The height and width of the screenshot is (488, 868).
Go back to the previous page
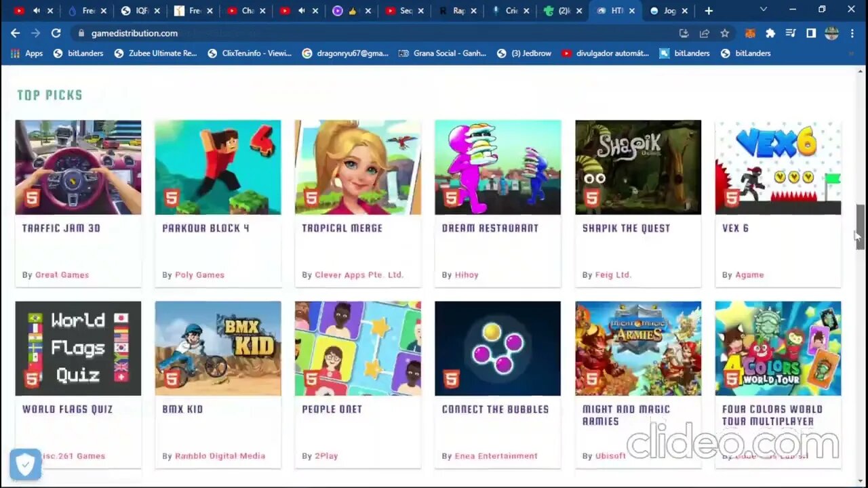(x=15, y=33)
